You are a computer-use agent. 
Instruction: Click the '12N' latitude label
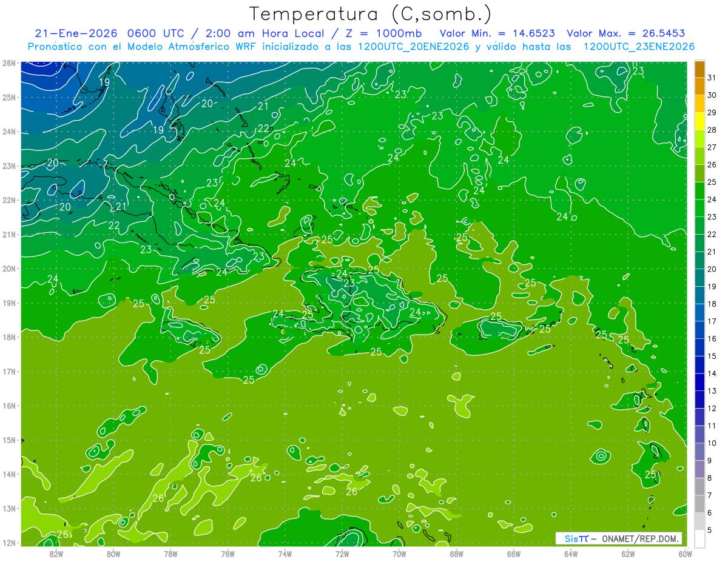(x=8, y=543)
